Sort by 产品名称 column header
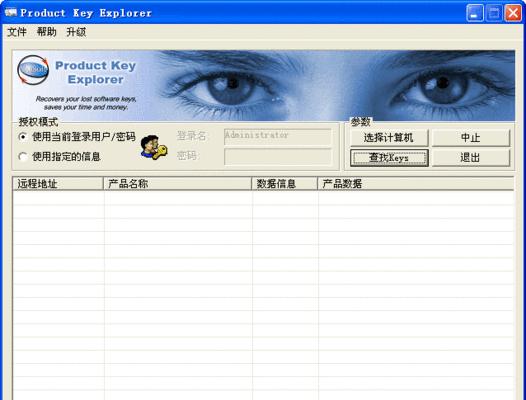 tap(177, 184)
